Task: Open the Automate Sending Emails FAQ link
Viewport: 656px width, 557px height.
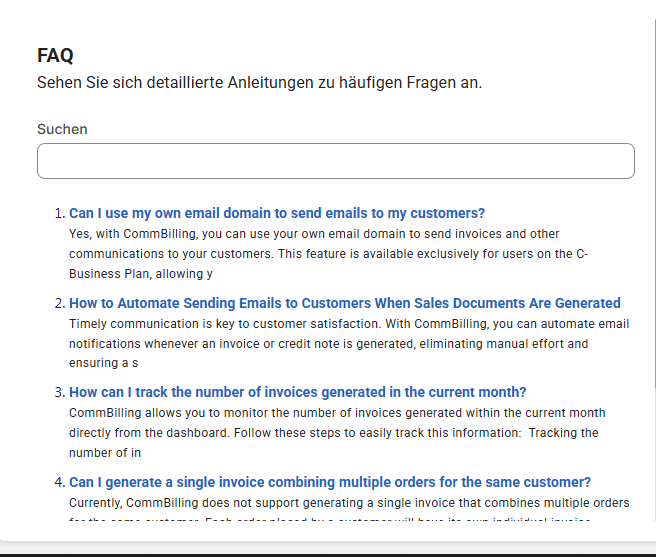Action: (344, 303)
